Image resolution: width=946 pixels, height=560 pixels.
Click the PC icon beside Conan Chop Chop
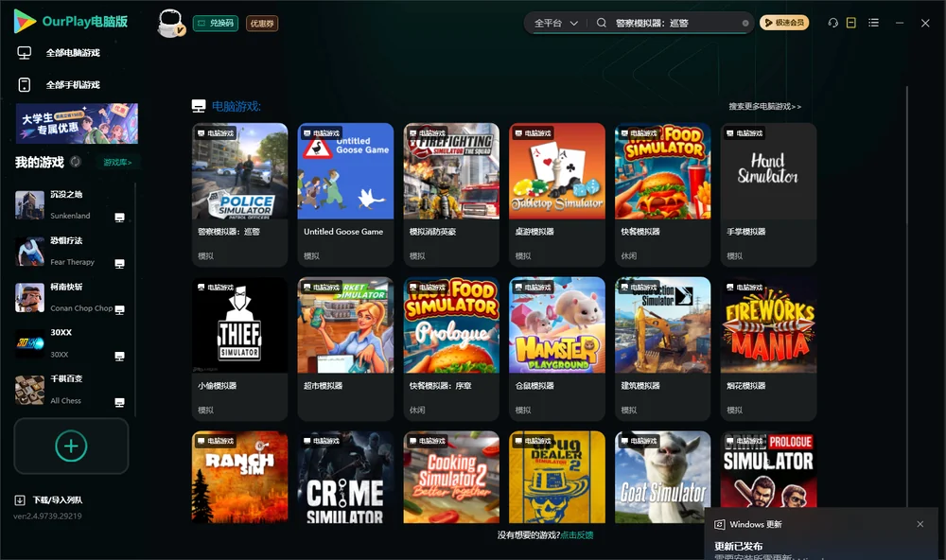pos(119,309)
